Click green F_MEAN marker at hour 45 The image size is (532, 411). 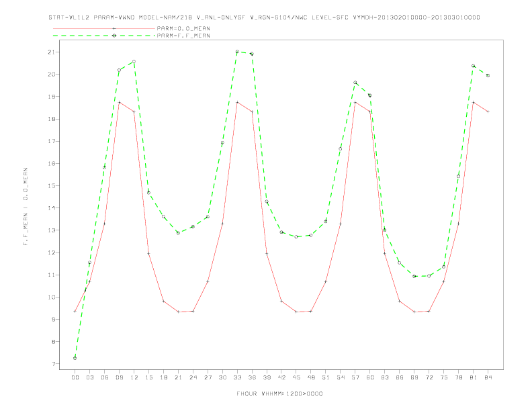[x=296, y=236]
